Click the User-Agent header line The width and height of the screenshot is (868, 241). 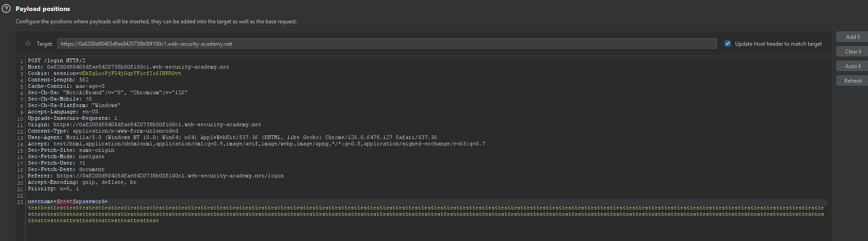point(232,137)
